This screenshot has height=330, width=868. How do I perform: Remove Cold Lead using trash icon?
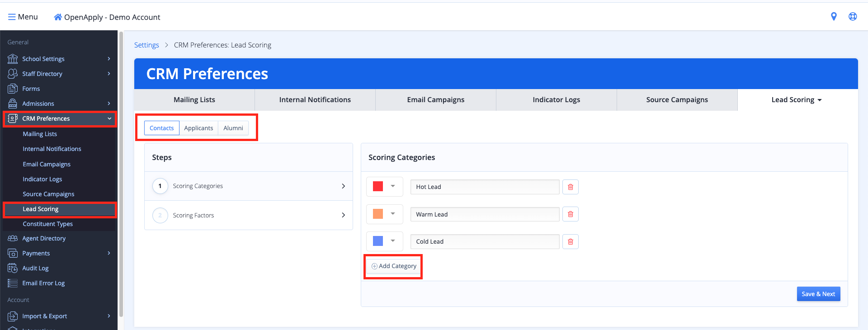[x=570, y=242]
